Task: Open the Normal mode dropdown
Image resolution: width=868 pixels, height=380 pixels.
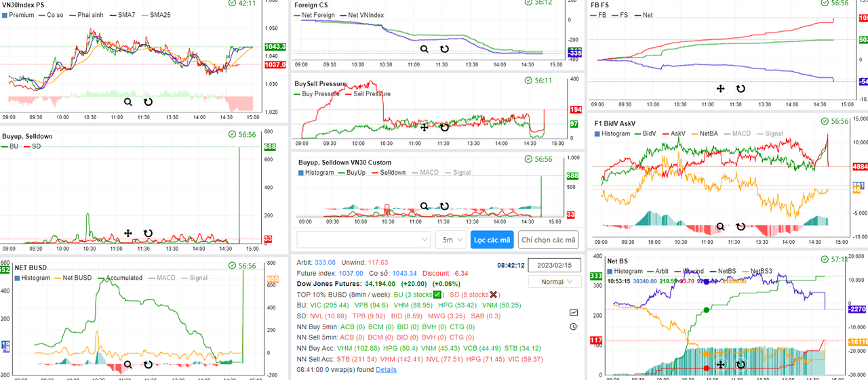Action: coord(555,281)
